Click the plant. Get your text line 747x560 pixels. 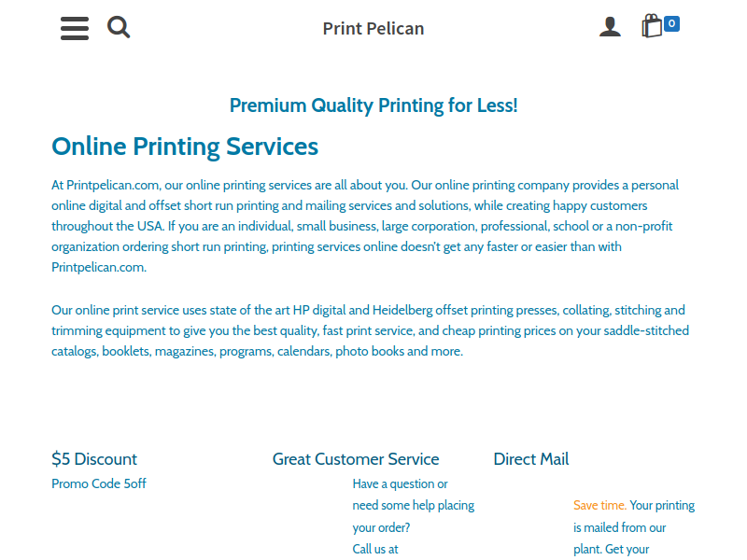click(612, 549)
